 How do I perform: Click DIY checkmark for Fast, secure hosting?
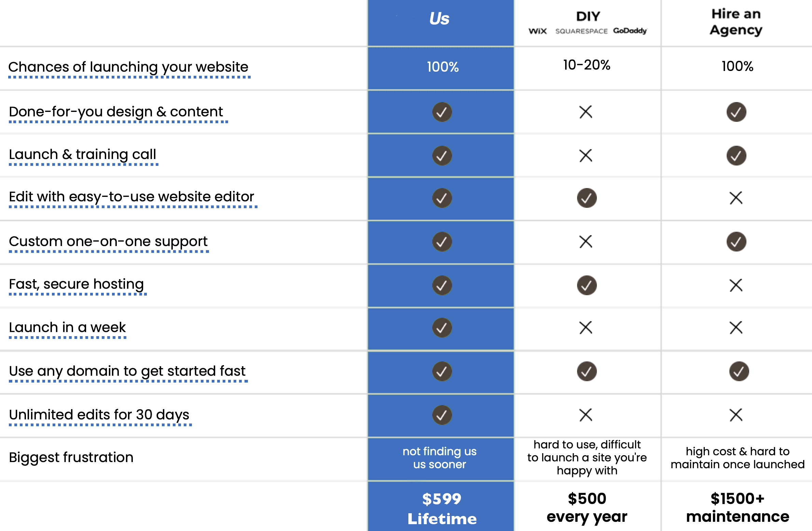click(x=587, y=285)
